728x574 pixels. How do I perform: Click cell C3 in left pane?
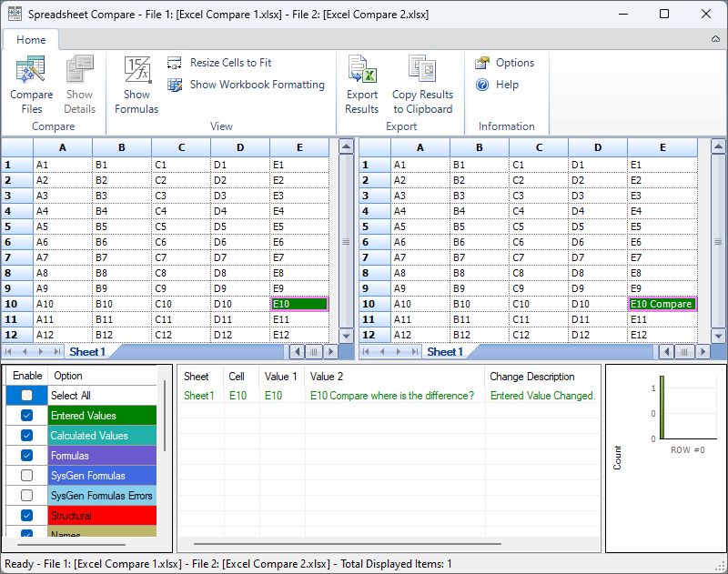[181, 196]
